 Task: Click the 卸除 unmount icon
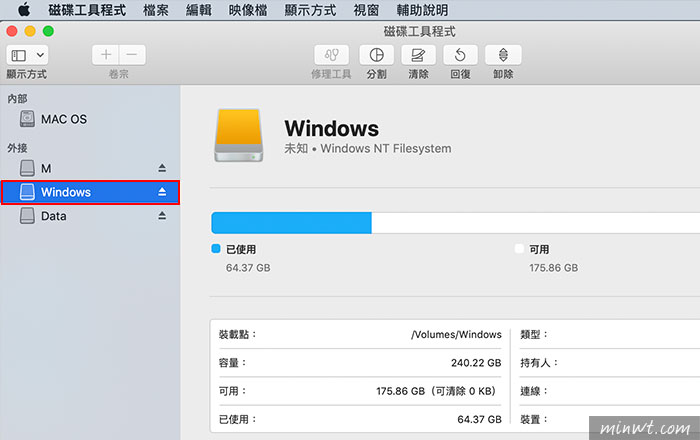click(x=503, y=55)
